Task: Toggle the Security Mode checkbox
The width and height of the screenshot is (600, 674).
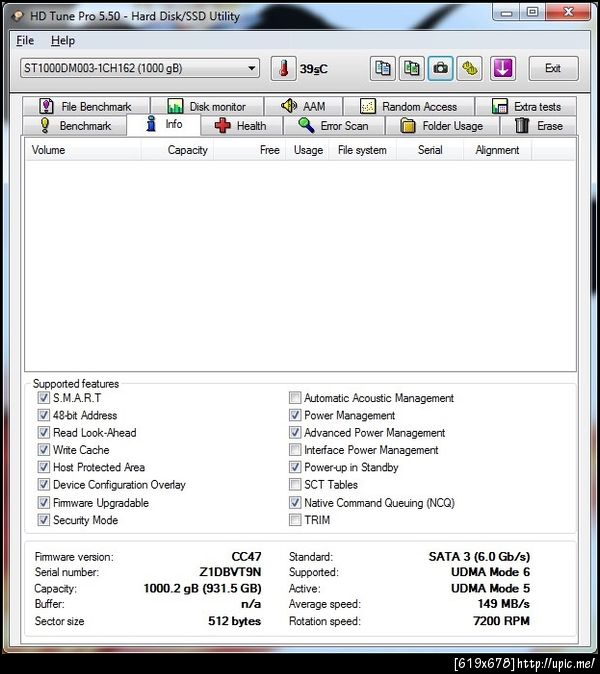Action: click(43, 520)
